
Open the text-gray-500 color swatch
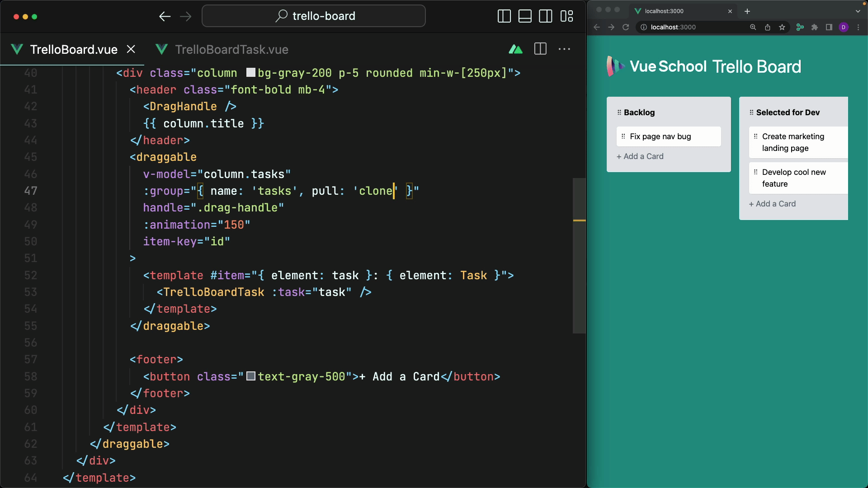point(251,376)
